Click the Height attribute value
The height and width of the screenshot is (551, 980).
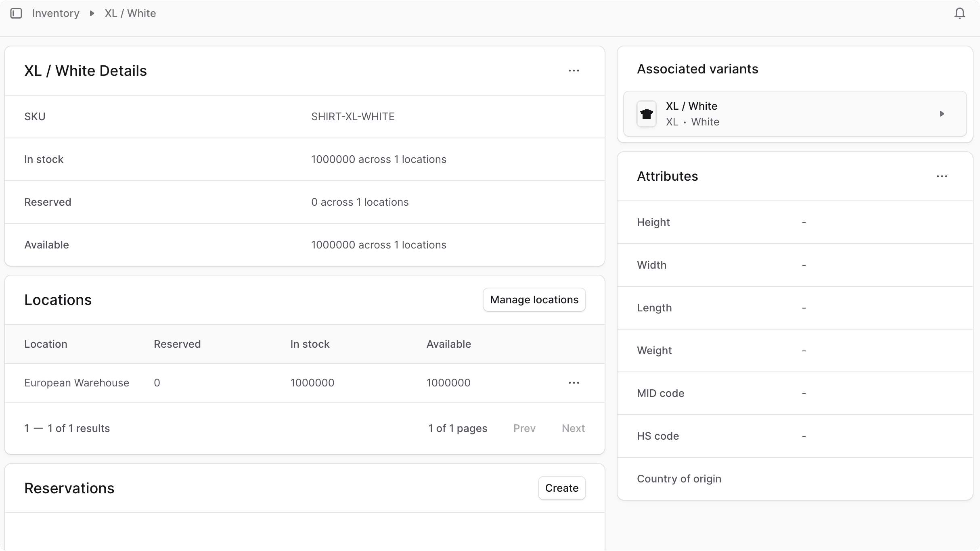[x=803, y=222]
